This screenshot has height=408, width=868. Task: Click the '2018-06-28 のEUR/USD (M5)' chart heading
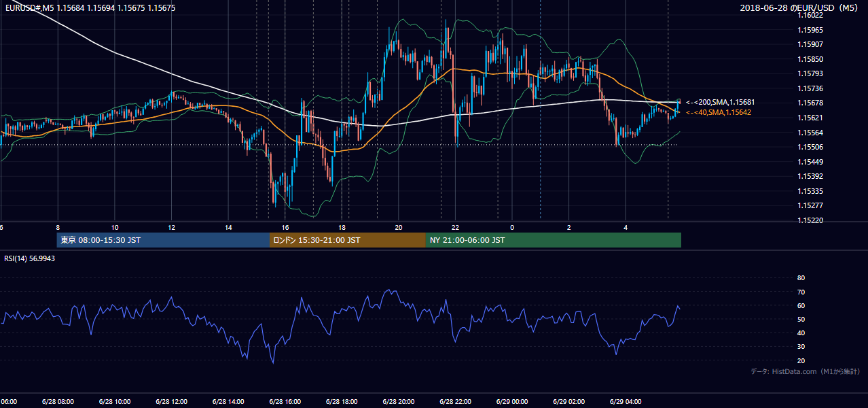pyautogui.click(x=800, y=8)
